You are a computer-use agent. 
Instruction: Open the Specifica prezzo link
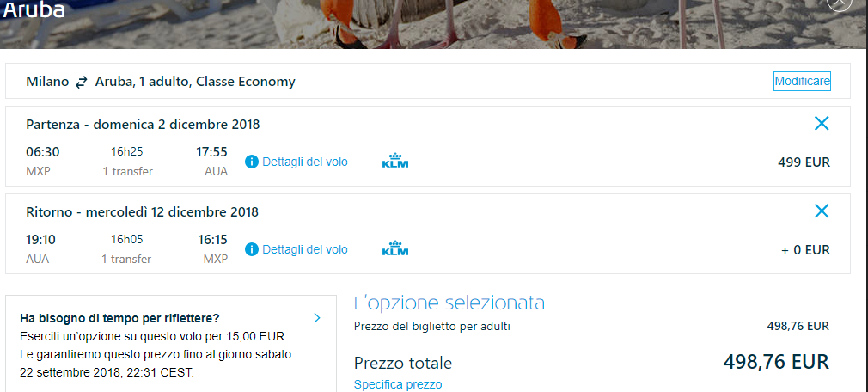[397, 384]
